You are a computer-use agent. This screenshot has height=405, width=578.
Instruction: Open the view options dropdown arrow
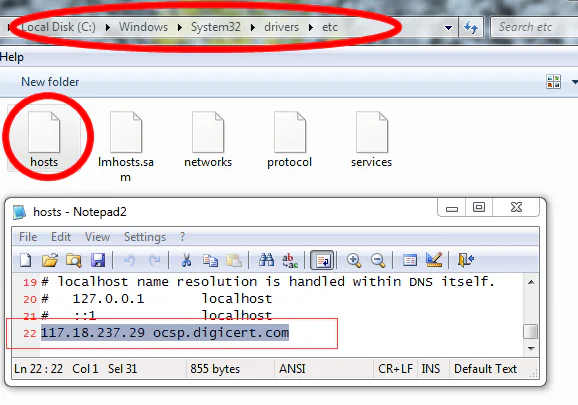pos(574,81)
